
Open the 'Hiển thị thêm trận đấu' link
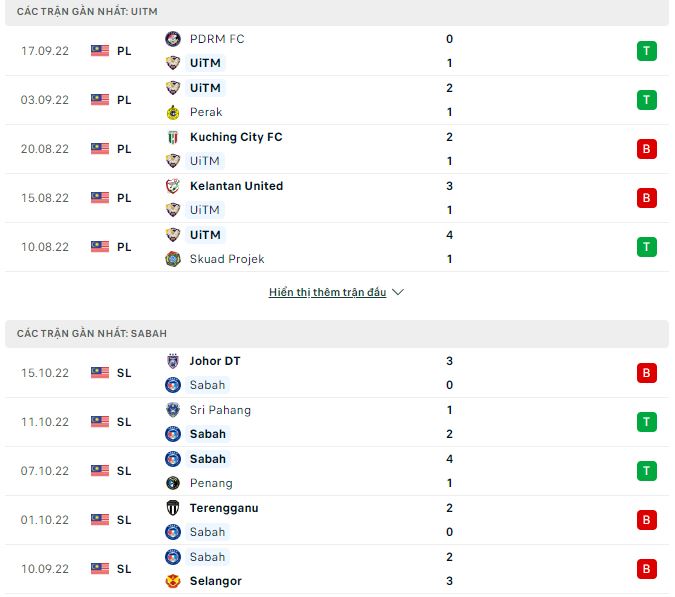327,293
